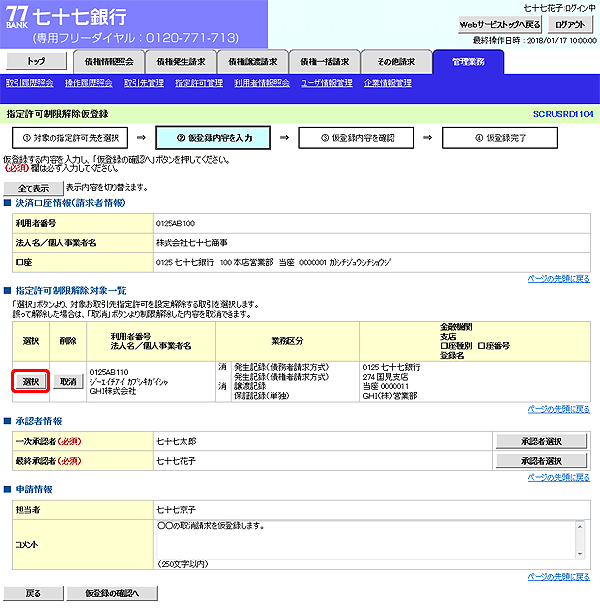Viewport: 600px width, 609px height.
Task: Choose approver for 一次承認者 via 承認者選択
Action: 541,441
